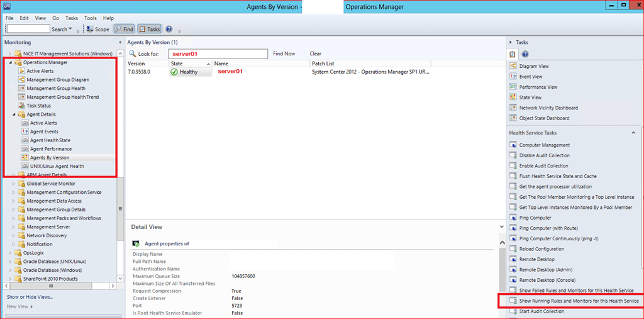Click Get the agent processor utilization task
The image size is (644, 319).
pos(555,186)
